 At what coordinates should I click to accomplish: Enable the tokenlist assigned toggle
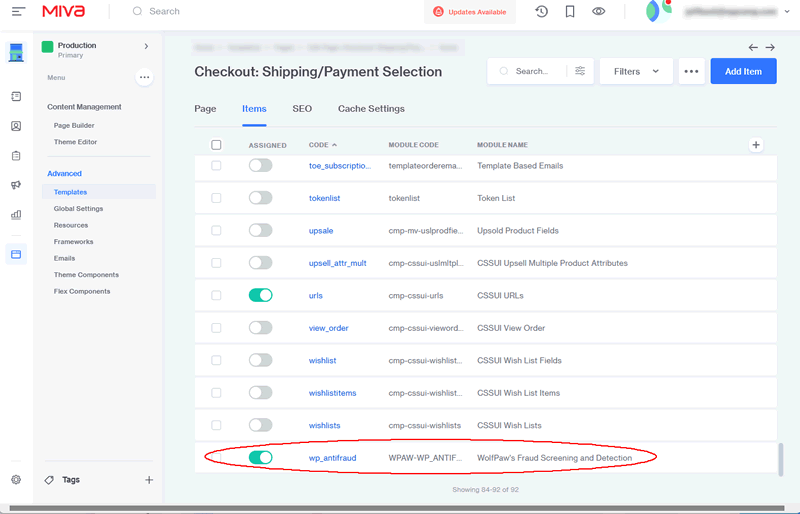click(261, 198)
